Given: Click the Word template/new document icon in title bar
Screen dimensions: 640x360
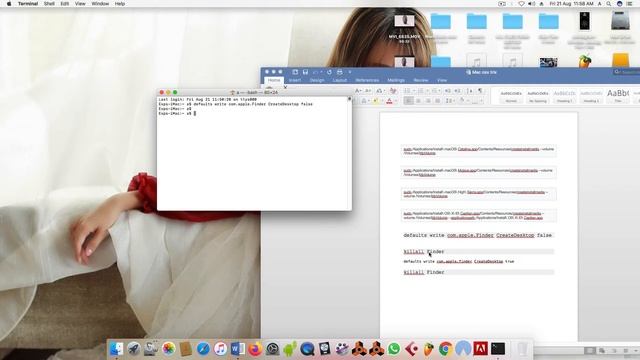Looking at the screenshot, I should [295, 72].
